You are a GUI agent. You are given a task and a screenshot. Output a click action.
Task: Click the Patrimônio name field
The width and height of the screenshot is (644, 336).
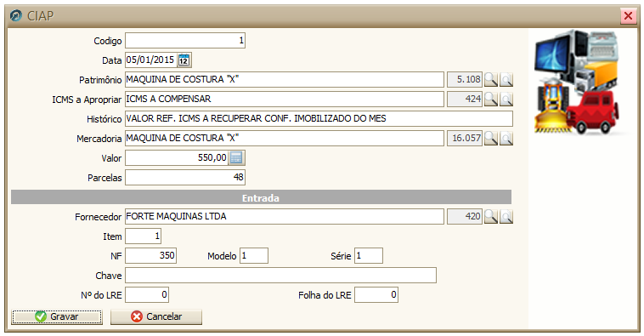click(x=285, y=79)
